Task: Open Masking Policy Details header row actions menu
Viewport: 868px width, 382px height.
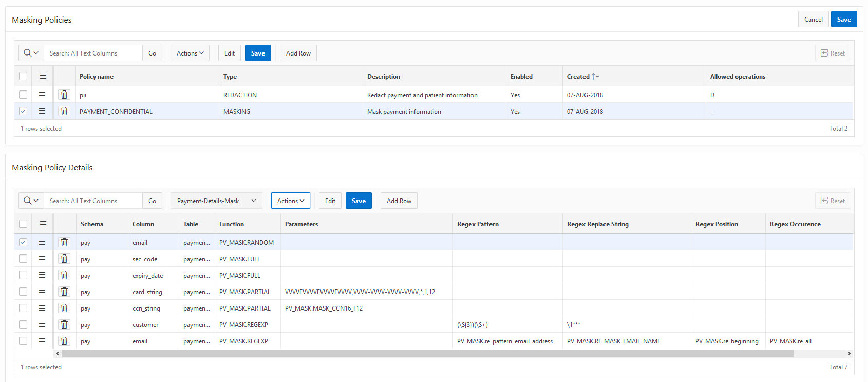Action: click(43, 224)
